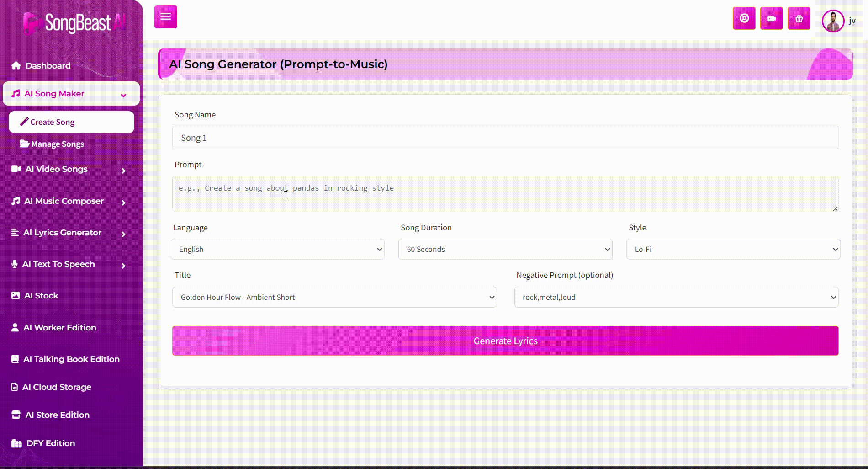
Task: Open the Song Duration dropdown
Action: (x=505, y=249)
